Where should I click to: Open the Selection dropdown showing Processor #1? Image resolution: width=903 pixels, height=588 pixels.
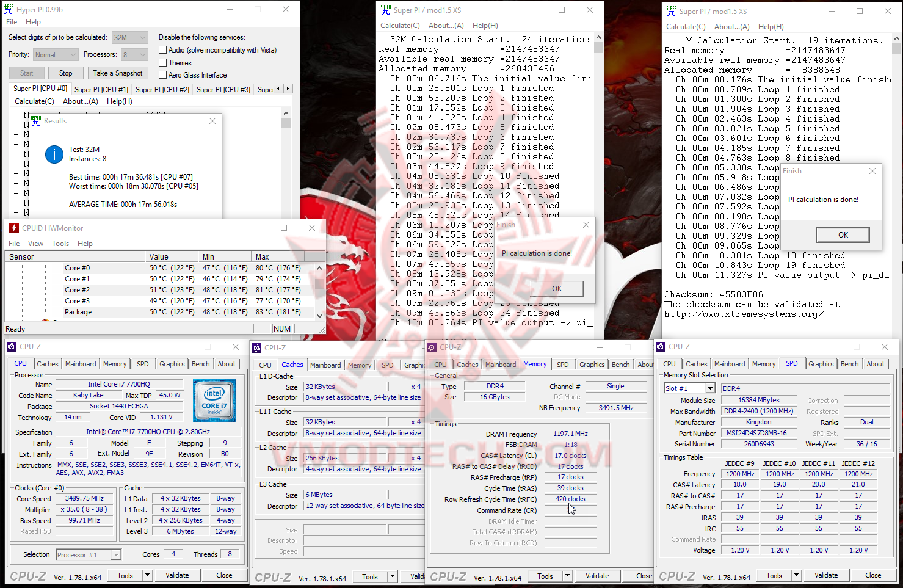point(89,554)
